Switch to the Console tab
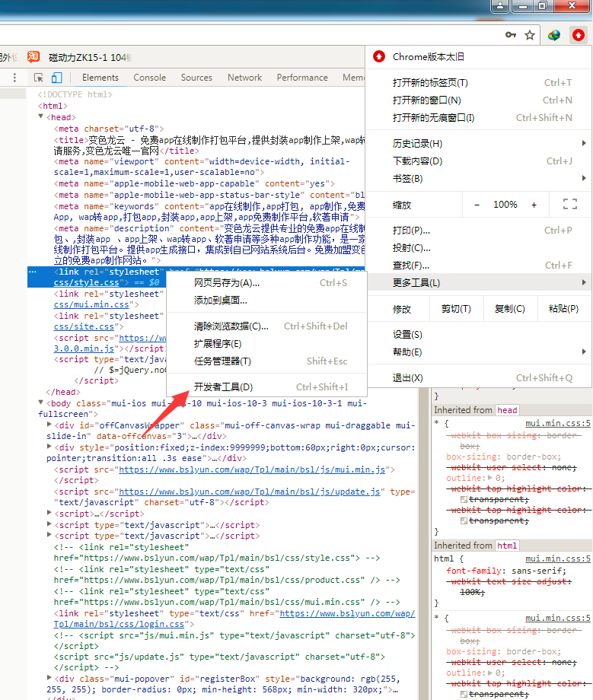This screenshot has height=700, width=593. [x=150, y=78]
